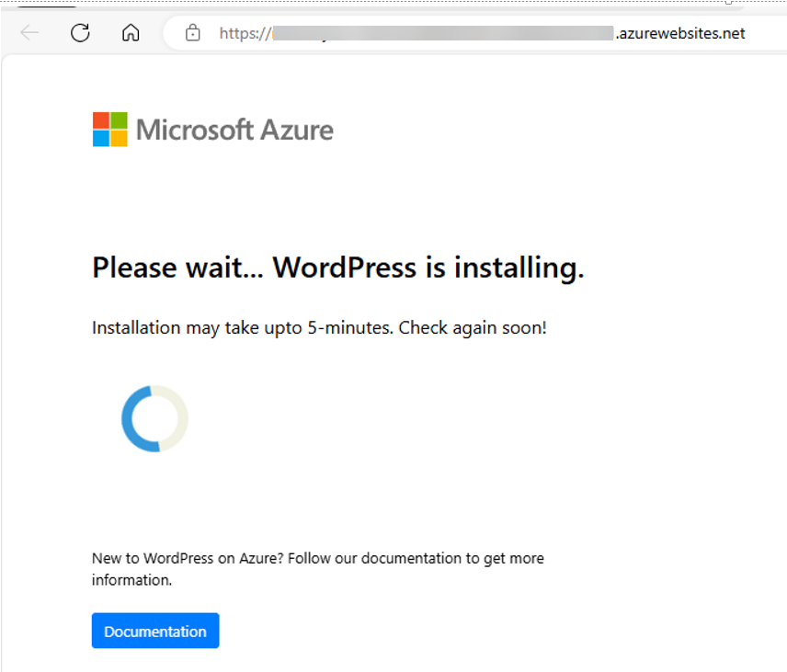The height and width of the screenshot is (672, 787).
Task: Focus the address bar on the blurred hostname
Action: point(443,33)
